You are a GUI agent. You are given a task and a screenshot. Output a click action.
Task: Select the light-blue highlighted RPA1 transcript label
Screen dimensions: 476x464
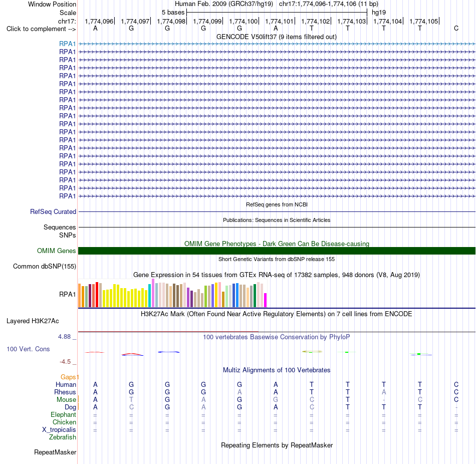point(68,44)
